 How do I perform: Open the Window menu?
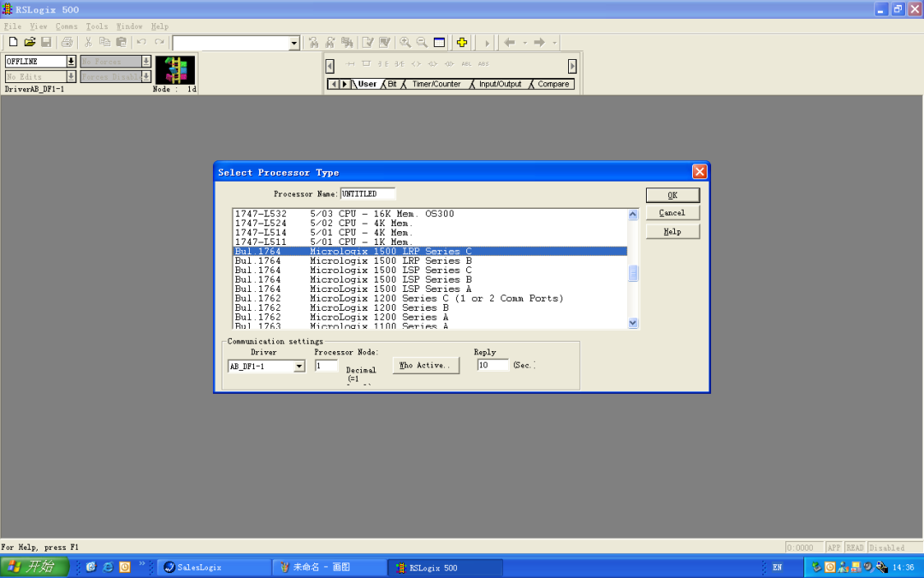pos(129,27)
